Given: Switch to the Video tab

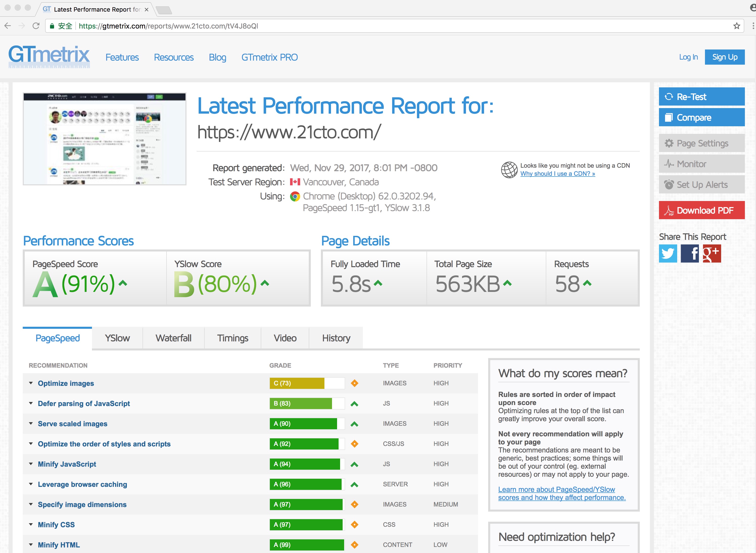Looking at the screenshot, I should coord(285,338).
